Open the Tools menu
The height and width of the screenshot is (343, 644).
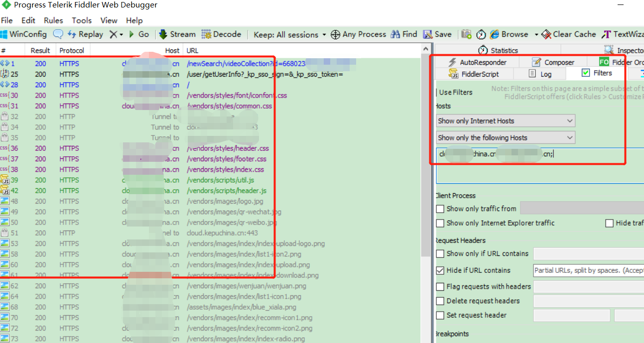[82, 20]
